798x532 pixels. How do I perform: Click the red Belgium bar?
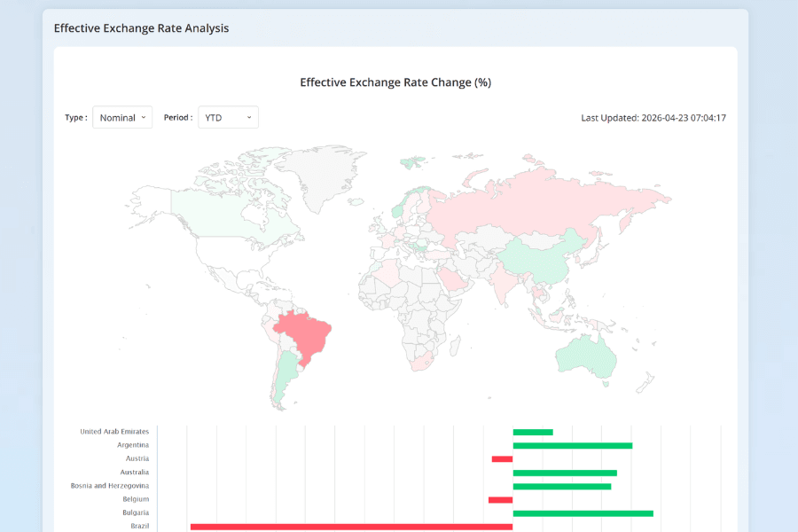pyautogui.click(x=501, y=500)
